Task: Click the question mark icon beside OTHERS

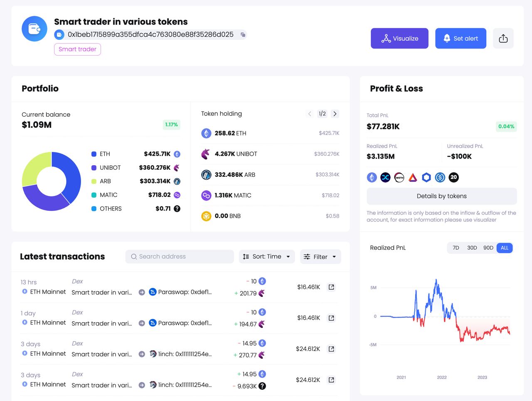Action: click(177, 209)
